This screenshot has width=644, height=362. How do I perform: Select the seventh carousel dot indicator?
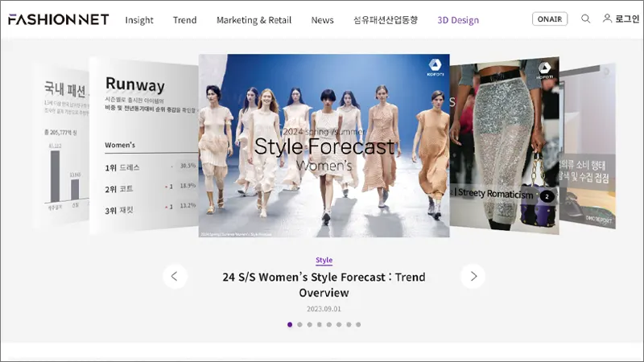coord(349,325)
